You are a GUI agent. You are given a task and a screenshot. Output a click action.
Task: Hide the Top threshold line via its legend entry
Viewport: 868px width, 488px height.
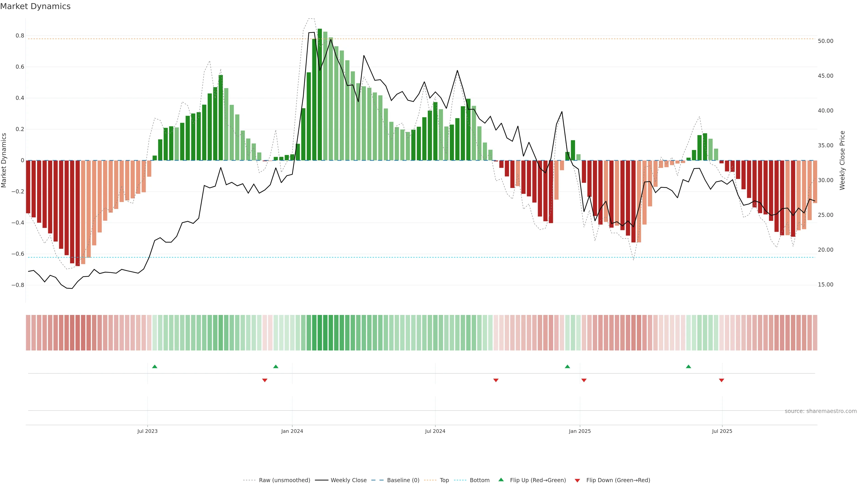(444, 480)
